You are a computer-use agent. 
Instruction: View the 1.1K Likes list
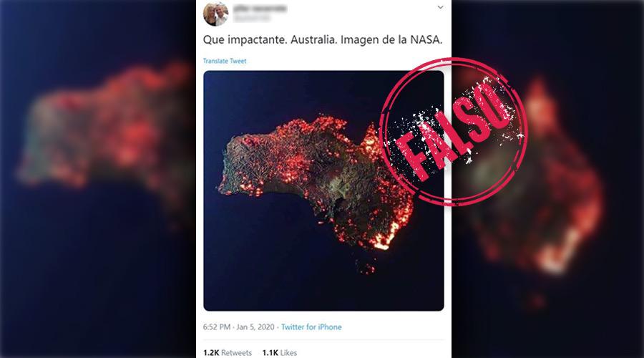coord(280,353)
